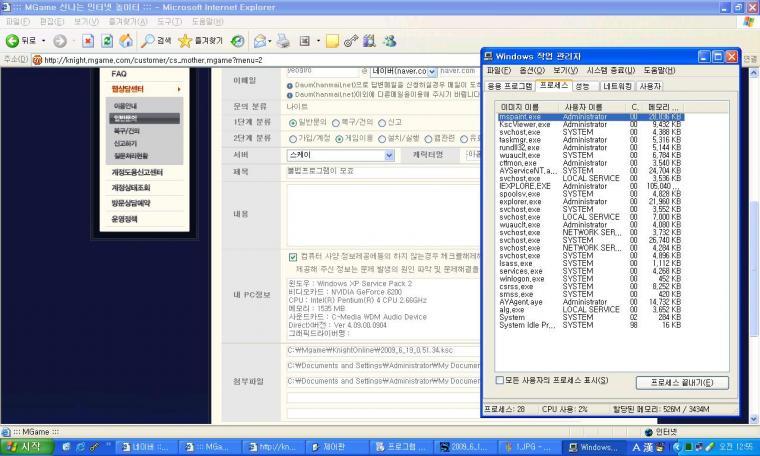Viewport: 760px width, 456px height.
Task: Click the 제목 subject input field
Action: (383, 172)
